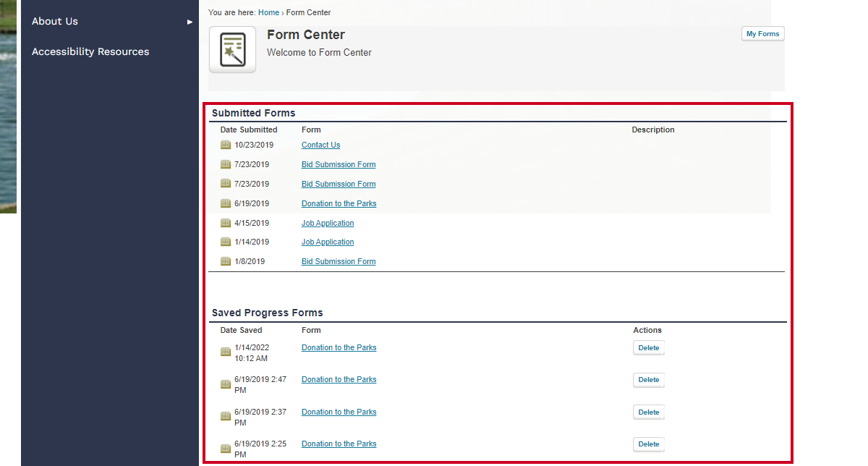Open About Us in the sidebar

point(55,21)
